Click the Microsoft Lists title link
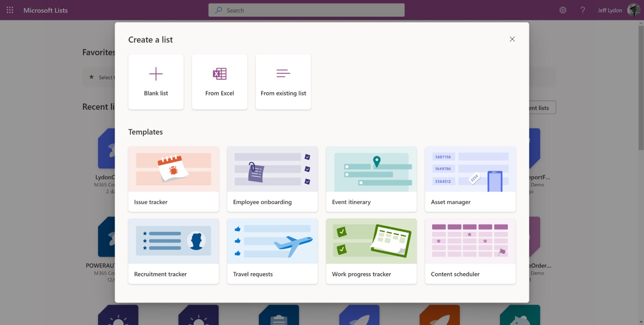 tap(45, 10)
